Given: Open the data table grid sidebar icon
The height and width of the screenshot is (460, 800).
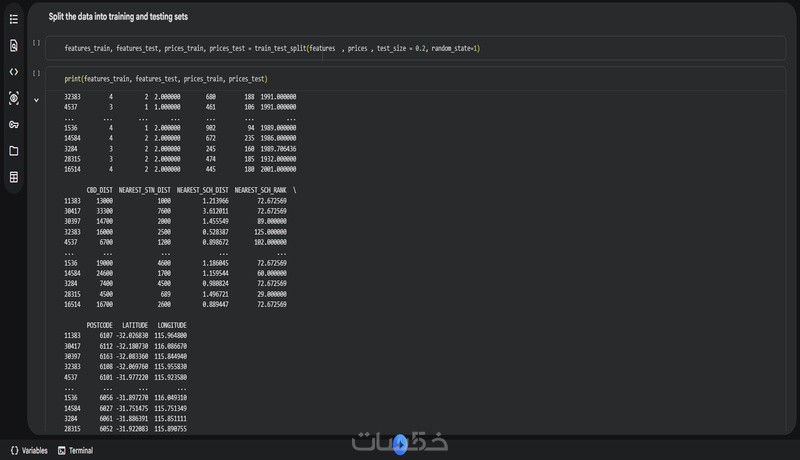Looking at the screenshot, I should point(14,177).
